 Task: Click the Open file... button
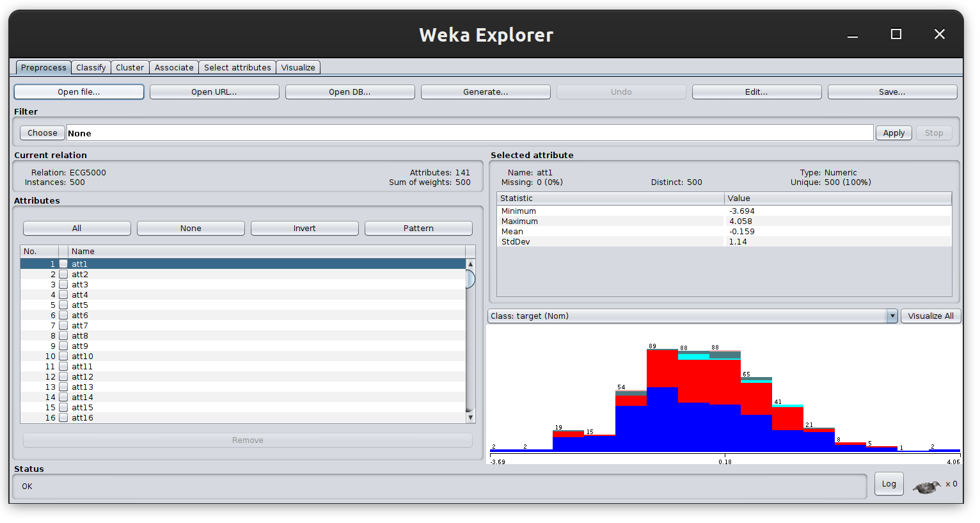[x=79, y=92]
